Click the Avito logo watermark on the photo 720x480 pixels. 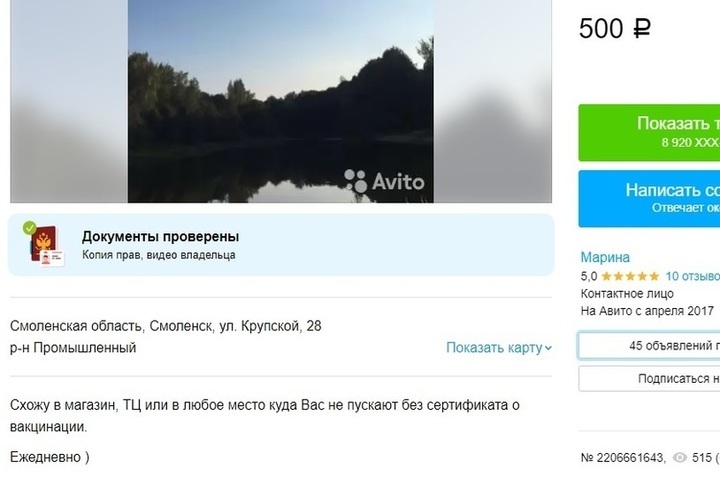click(384, 181)
